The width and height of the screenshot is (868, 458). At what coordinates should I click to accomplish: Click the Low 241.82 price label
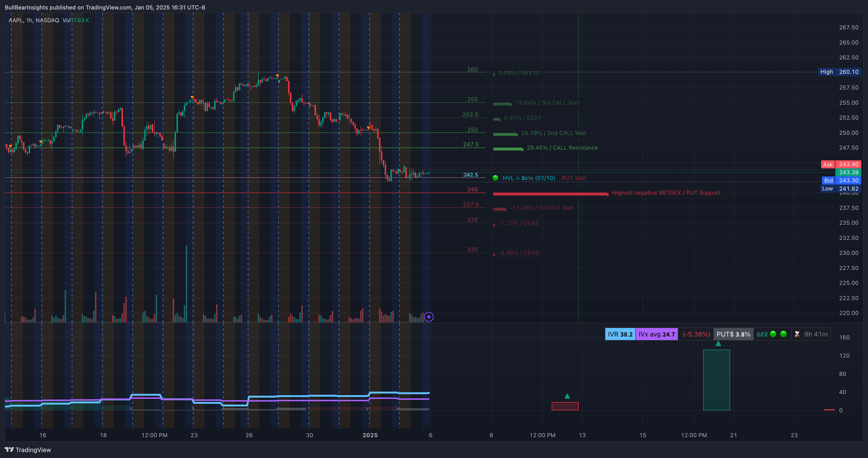pos(840,189)
